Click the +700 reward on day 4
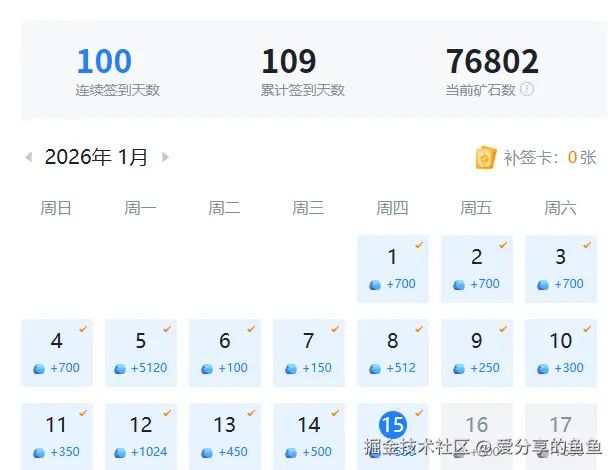The height and width of the screenshot is (470, 616). (x=65, y=368)
